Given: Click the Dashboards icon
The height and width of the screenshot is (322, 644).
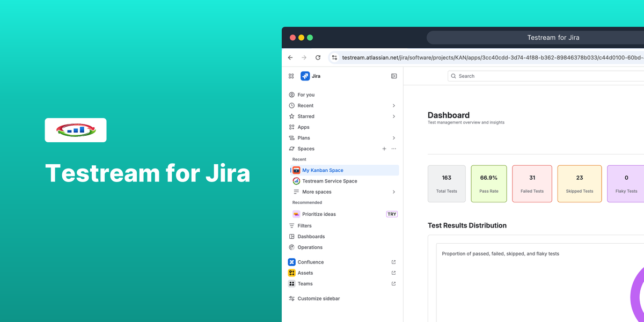Looking at the screenshot, I should 292,237.
